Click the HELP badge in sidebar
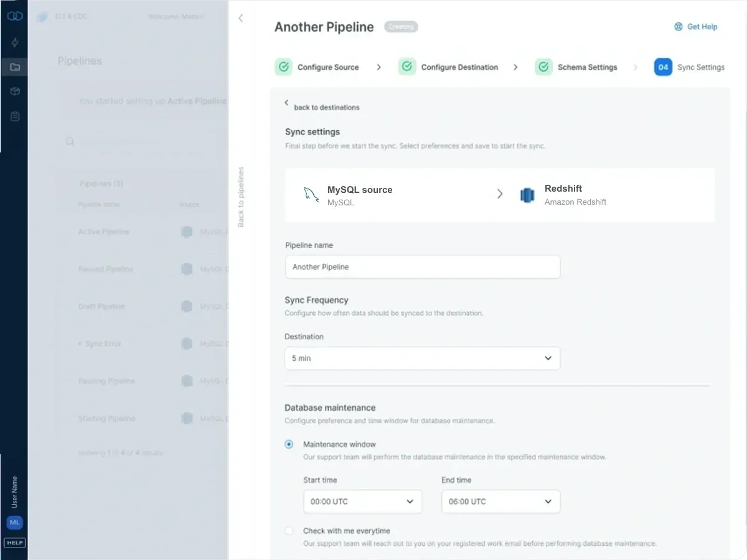Screen dimensions: 747x560 [x=15, y=543]
